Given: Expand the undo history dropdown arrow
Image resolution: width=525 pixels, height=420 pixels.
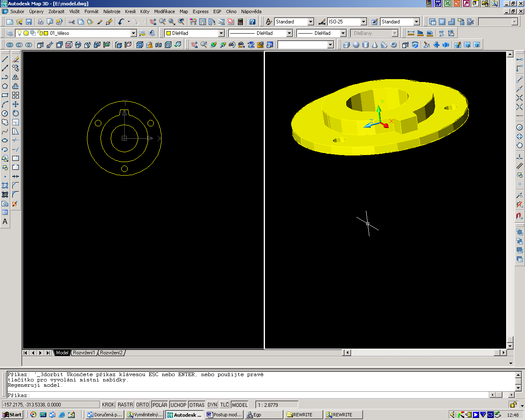Looking at the screenshot, I should 129,22.
